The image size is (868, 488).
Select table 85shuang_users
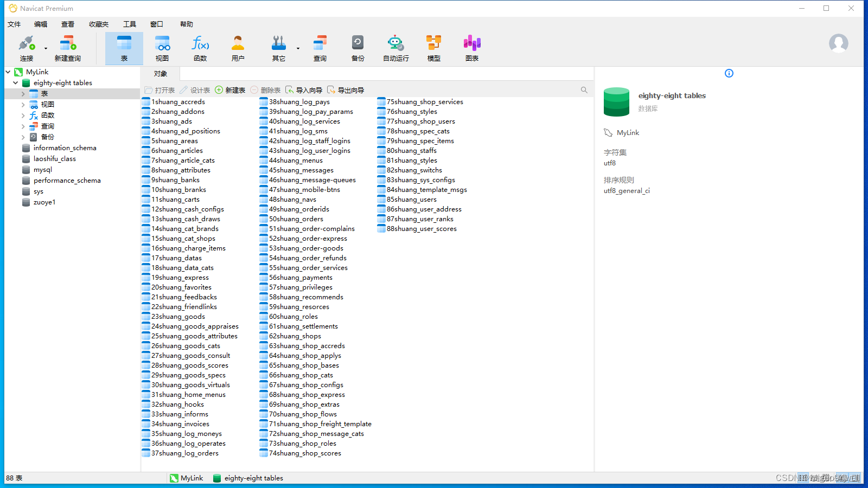point(407,199)
